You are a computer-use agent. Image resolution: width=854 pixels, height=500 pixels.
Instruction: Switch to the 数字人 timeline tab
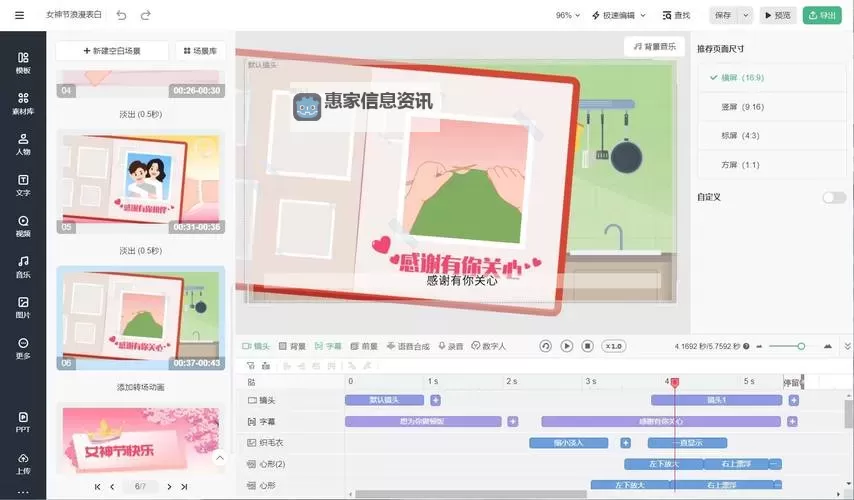point(489,346)
